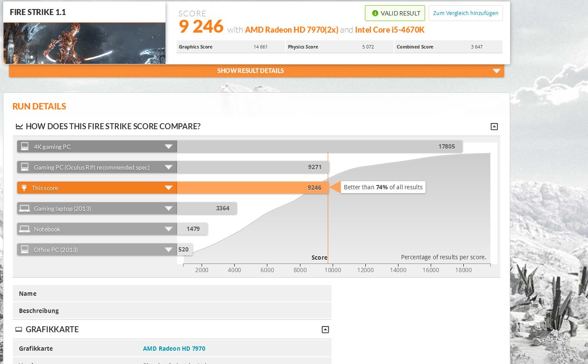Click the orange 9246 score bar

[253, 188]
